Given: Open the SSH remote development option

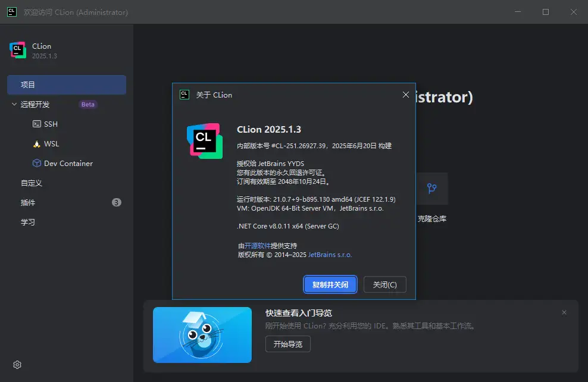Looking at the screenshot, I should coord(51,124).
